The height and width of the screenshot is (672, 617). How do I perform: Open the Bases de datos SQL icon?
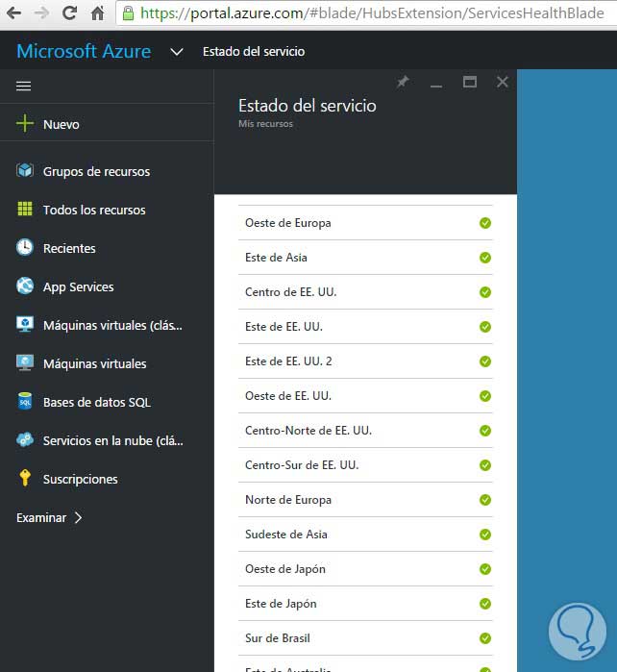coord(25,402)
